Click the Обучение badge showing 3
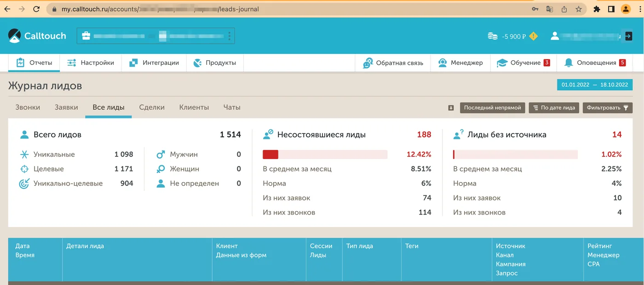The height and width of the screenshot is (285, 644). [x=547, y=63]
